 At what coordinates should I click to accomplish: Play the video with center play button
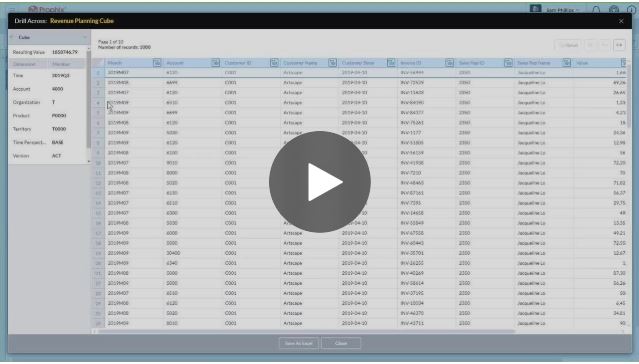320,182
